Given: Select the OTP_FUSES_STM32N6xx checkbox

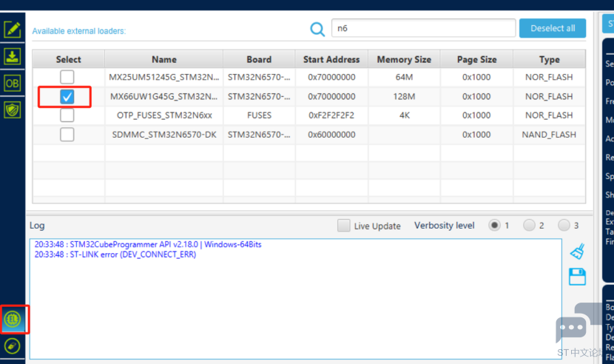Looking at the screenshot, I should (67, 115).
